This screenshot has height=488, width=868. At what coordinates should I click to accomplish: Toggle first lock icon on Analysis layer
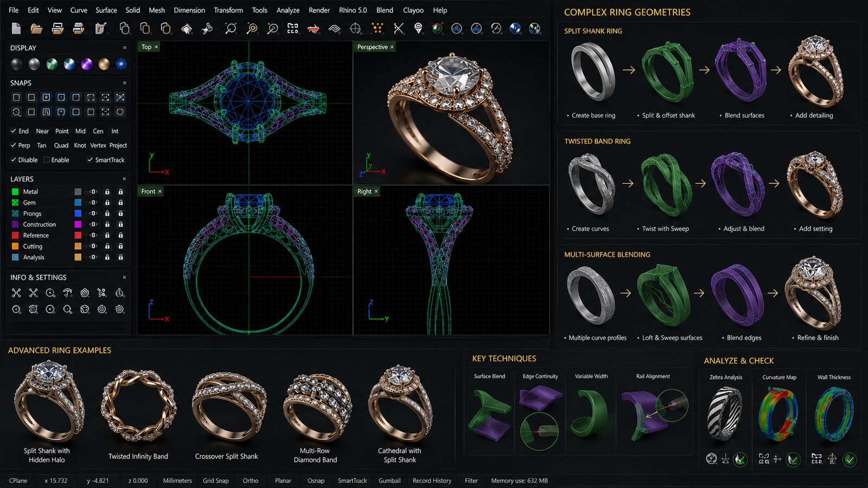(107, 258)
